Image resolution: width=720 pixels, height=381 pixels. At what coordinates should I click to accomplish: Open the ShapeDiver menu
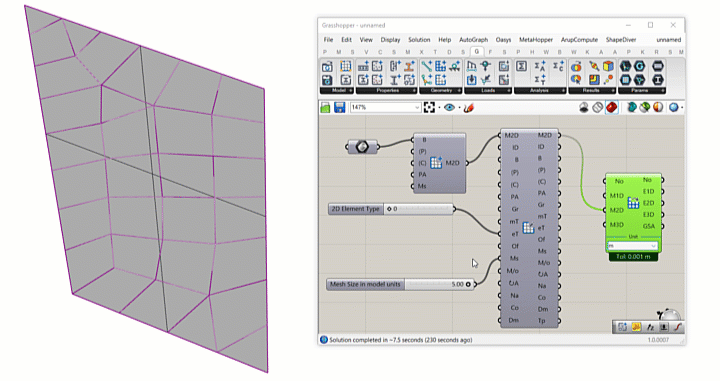[x=620, y=39]
